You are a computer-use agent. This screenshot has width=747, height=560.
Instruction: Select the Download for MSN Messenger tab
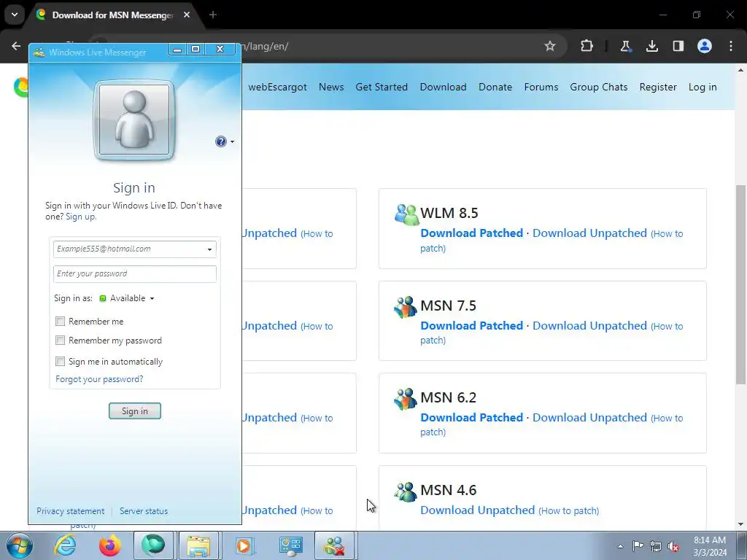[113, 15]
